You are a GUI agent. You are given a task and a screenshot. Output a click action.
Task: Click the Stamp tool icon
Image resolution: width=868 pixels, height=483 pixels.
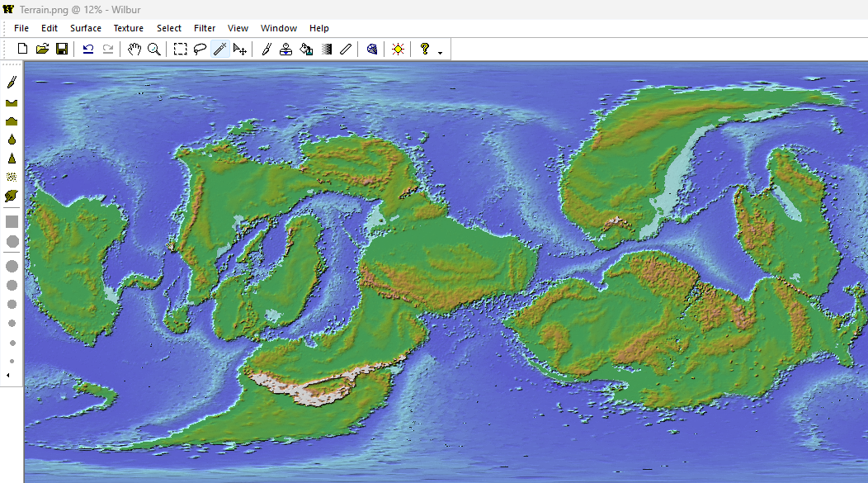click(286, 50)
